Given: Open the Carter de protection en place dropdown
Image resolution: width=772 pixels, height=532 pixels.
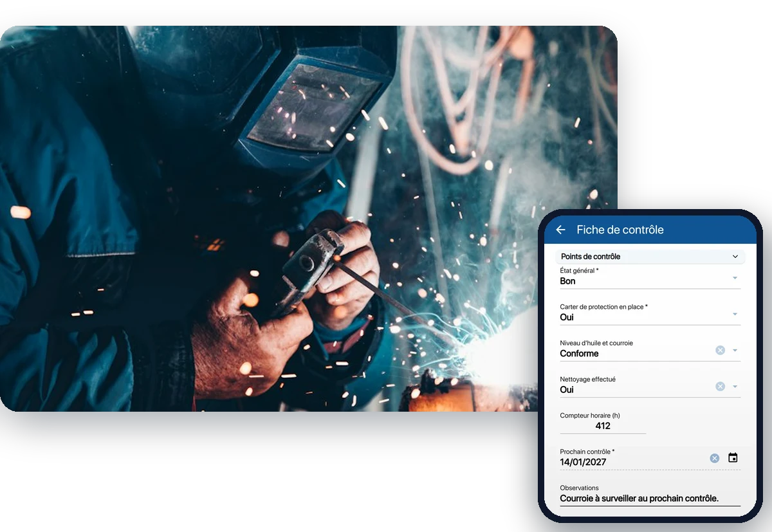Looking at the screenshot, I should (x=735, y=314).
